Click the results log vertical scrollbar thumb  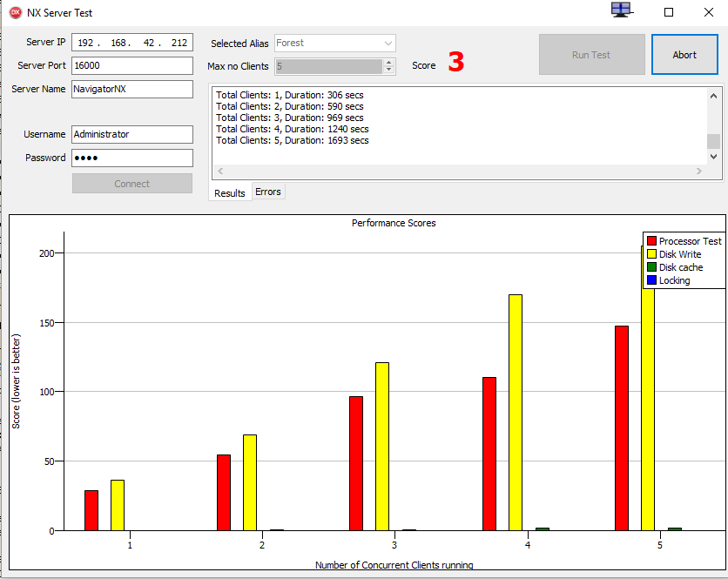[713, 141]
